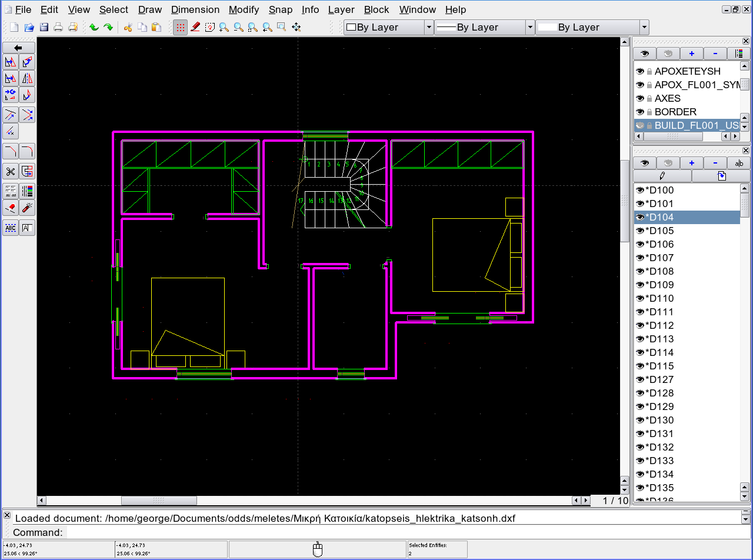
Task: Open the redraw/refresh drawing icon
Action: 210,27
